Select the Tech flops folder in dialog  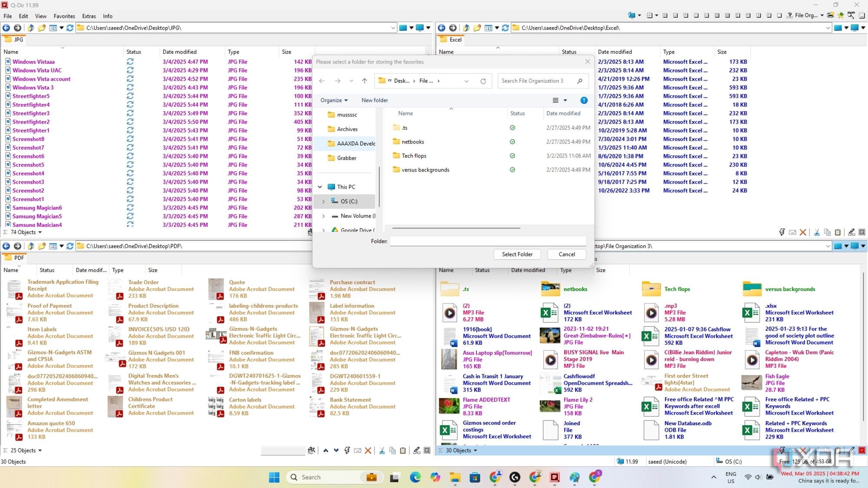[x=414, y=156]
